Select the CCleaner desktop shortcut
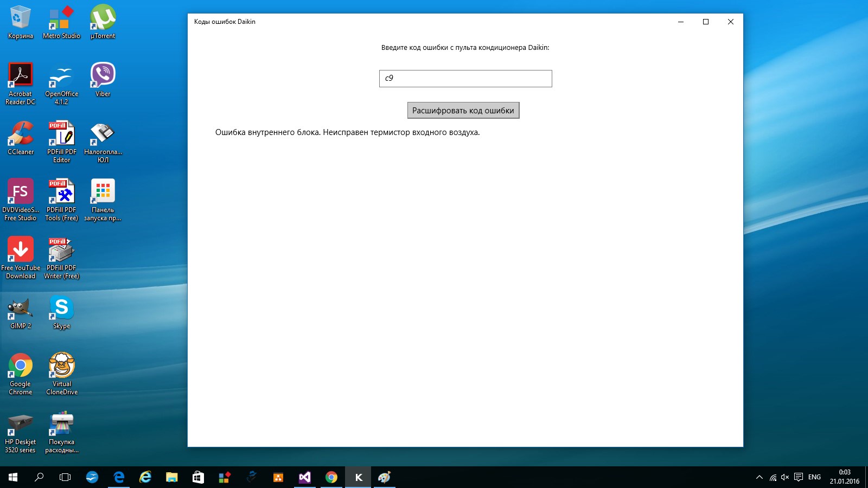 21,138
